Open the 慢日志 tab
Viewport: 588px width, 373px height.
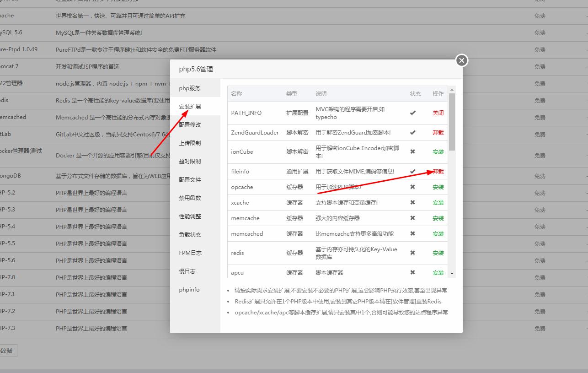click(x=187, y=271)
